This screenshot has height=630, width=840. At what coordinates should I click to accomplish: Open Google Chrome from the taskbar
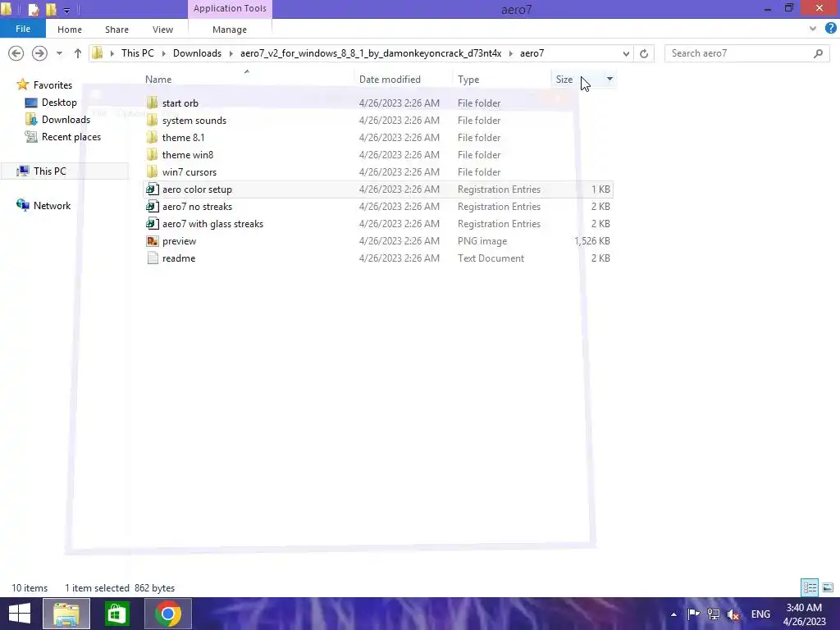[x=168, y=614]
